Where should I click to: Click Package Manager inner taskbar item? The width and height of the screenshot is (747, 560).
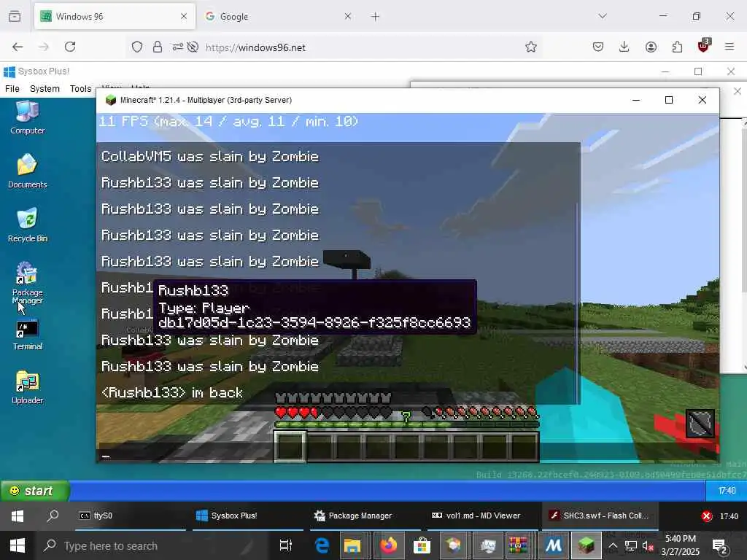coord(365,516)
